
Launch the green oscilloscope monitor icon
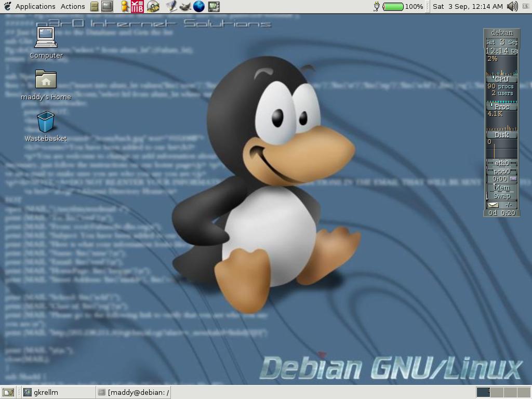point(214,6)
